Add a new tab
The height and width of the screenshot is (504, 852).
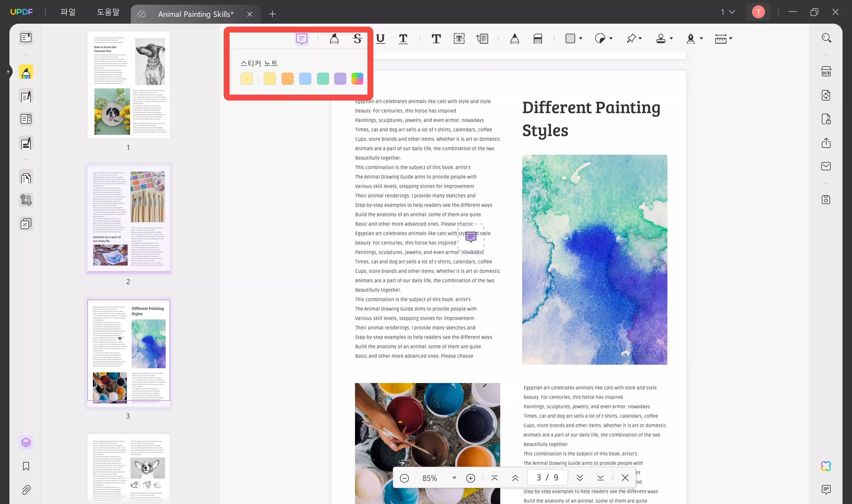click(x=272, y=14)
